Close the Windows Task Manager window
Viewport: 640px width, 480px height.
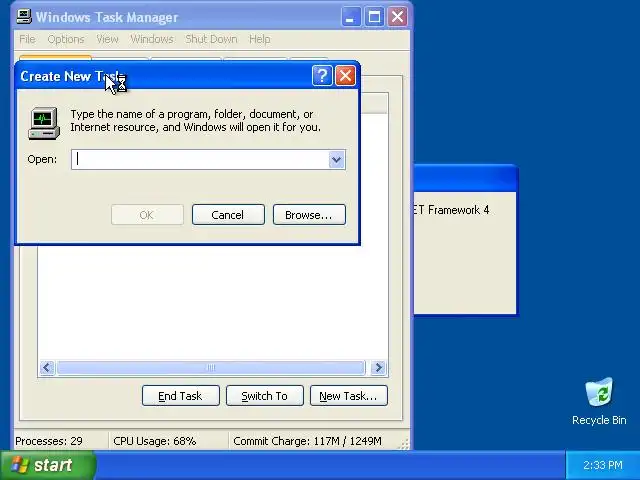click(x=397, y=17)
